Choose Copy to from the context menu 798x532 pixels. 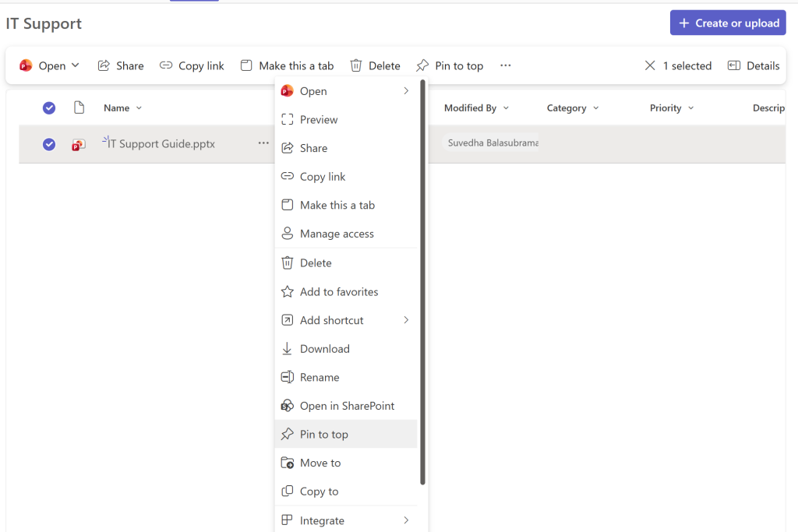tap(346, 491)
